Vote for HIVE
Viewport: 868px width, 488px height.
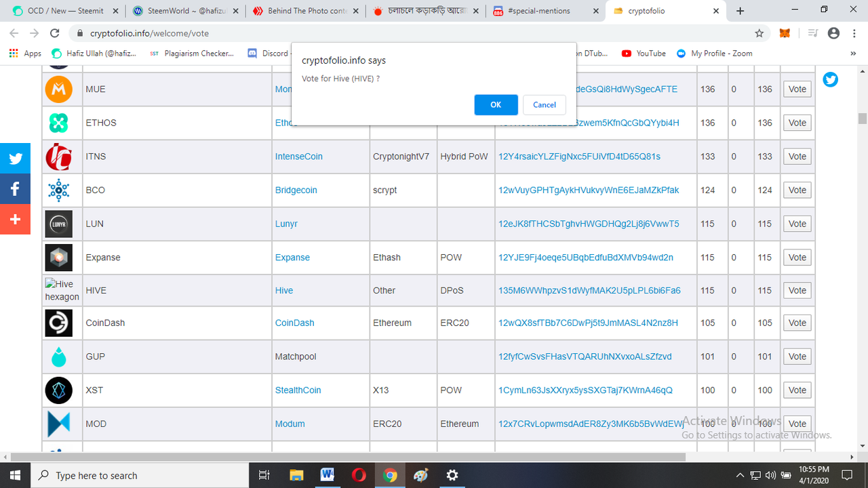(x=797, y=291)
